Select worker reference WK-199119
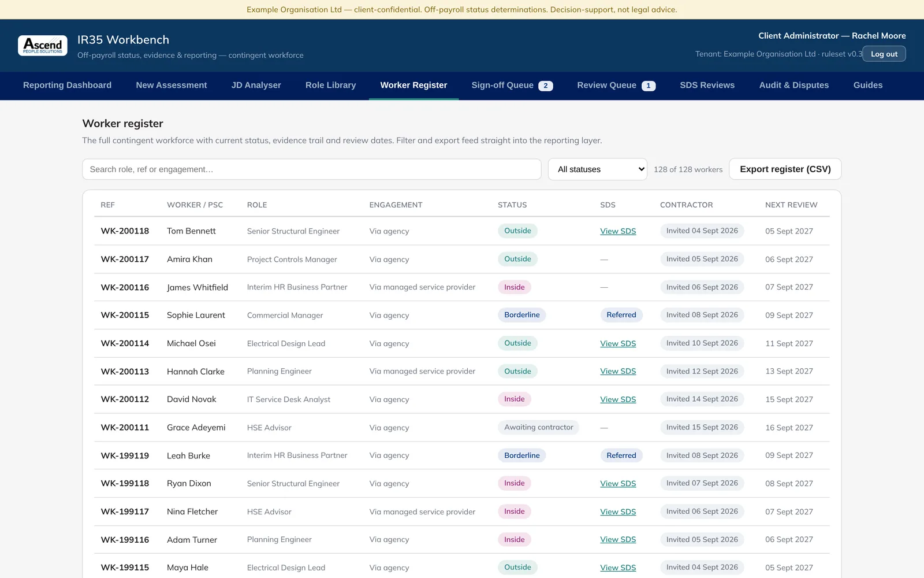924x578 pixels. [x=125, y=455]
